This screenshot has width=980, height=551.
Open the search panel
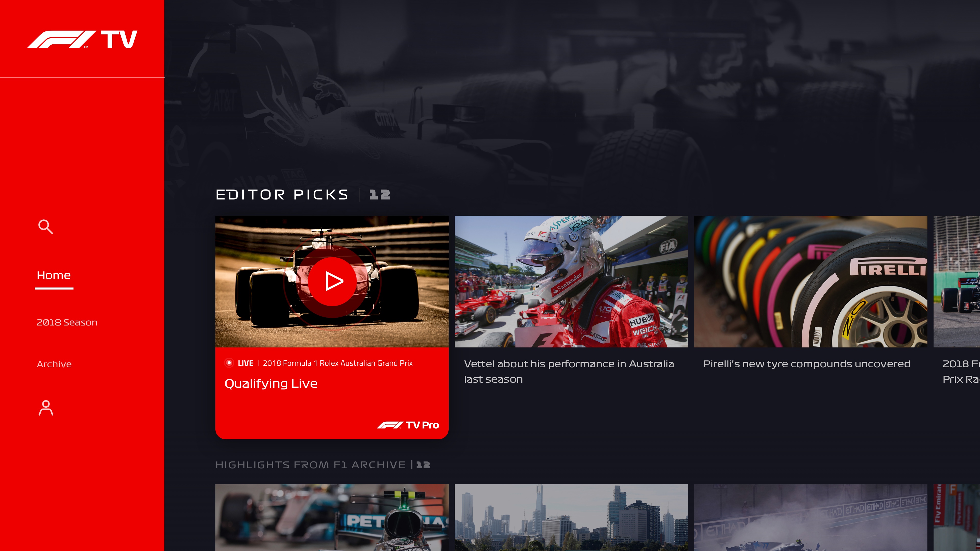[x=45, y=227]
